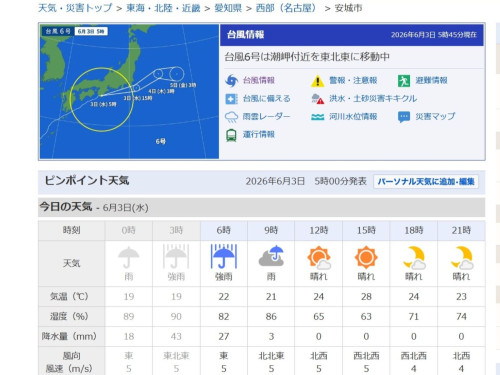
Task: Click the 15時 temperature value 28
Action: [366, 297]
